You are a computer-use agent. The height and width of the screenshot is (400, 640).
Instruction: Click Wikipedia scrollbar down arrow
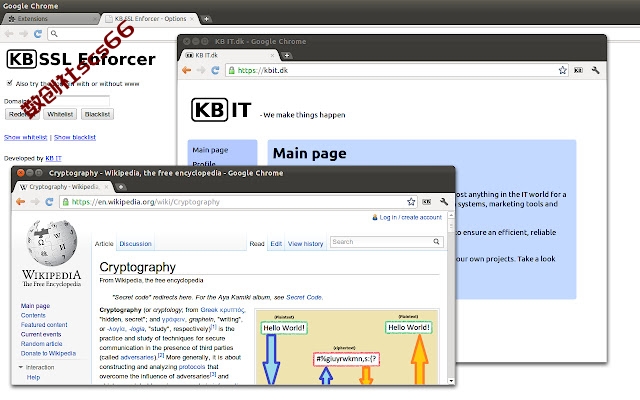[451, 380]
